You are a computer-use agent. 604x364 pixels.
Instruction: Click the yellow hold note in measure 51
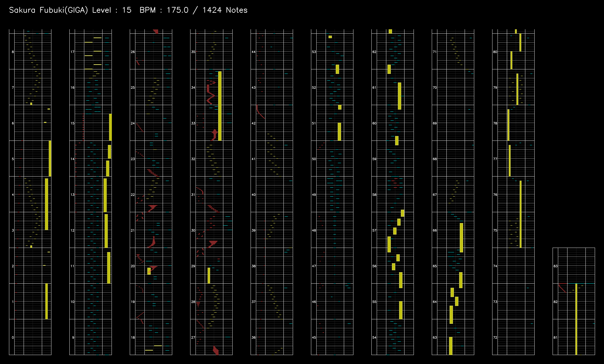click(x=339, y=132)
